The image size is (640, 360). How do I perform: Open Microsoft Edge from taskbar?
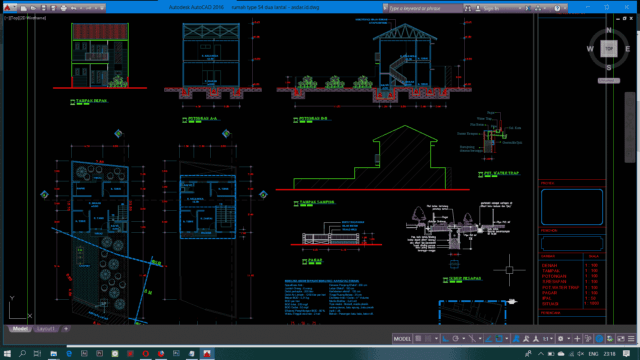click(69, 353)
